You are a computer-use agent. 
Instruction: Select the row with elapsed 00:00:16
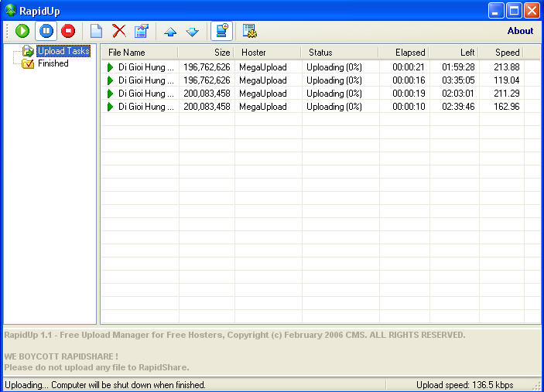[320, 80]
